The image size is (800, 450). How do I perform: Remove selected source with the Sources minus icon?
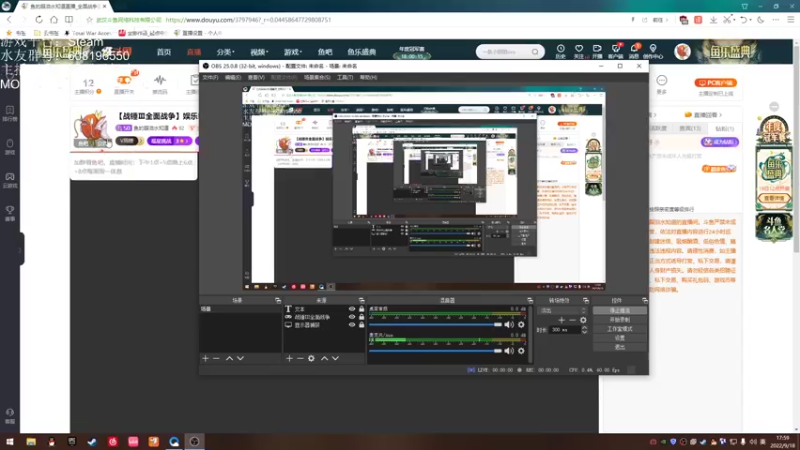[300, 359]
